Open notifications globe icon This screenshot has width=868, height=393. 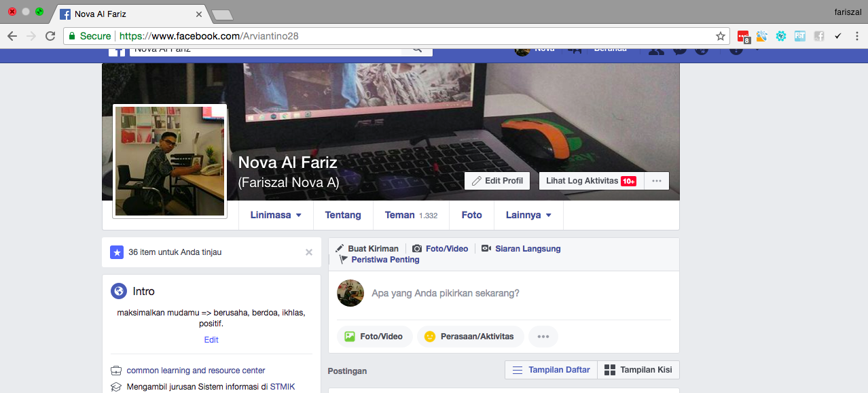pyautogui.click(x=702, y=52)
